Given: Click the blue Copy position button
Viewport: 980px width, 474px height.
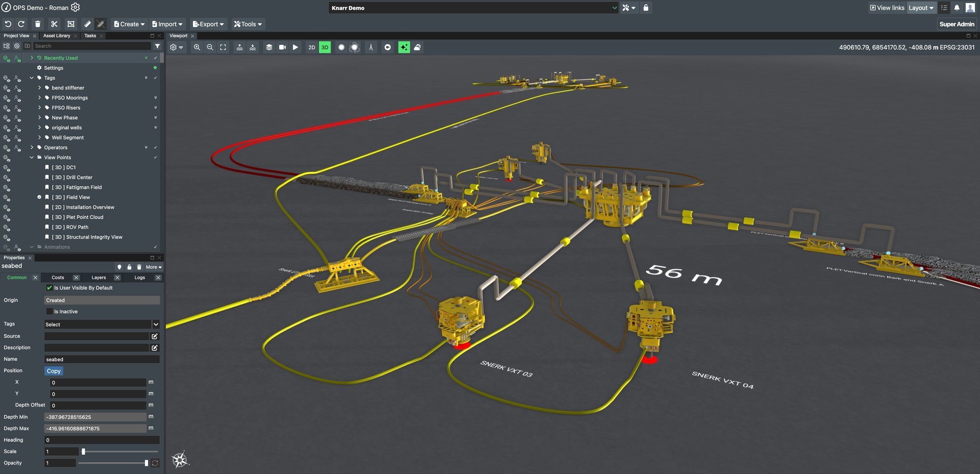Looking at the screenshot, I should click(54, 371).
